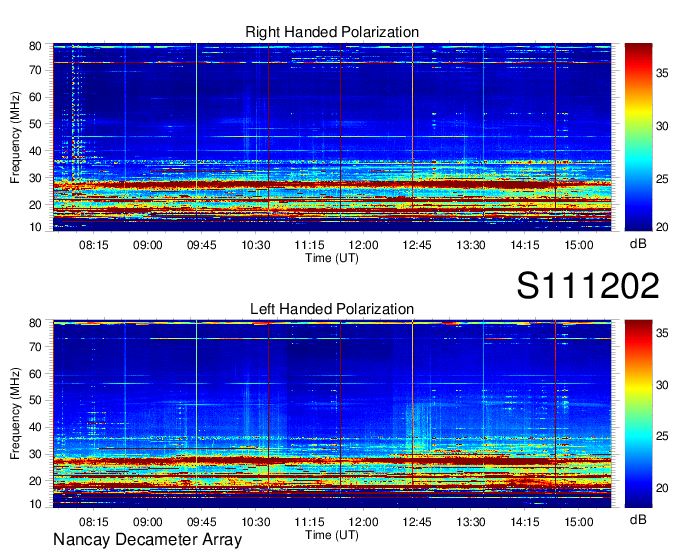Screen dimensions: 680x552
Task: Click 09:45 tick on right-handed plot
Action: click(201, 245)
